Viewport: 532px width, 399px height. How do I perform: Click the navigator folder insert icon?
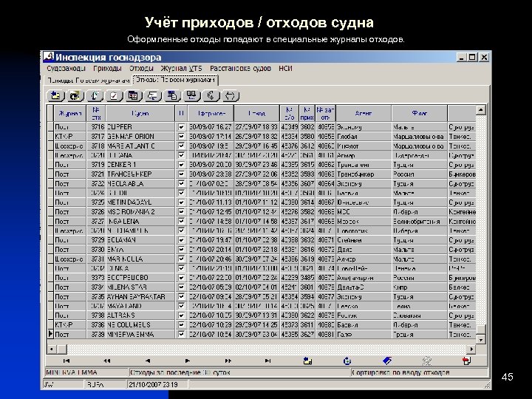click(x=307, y=361)
